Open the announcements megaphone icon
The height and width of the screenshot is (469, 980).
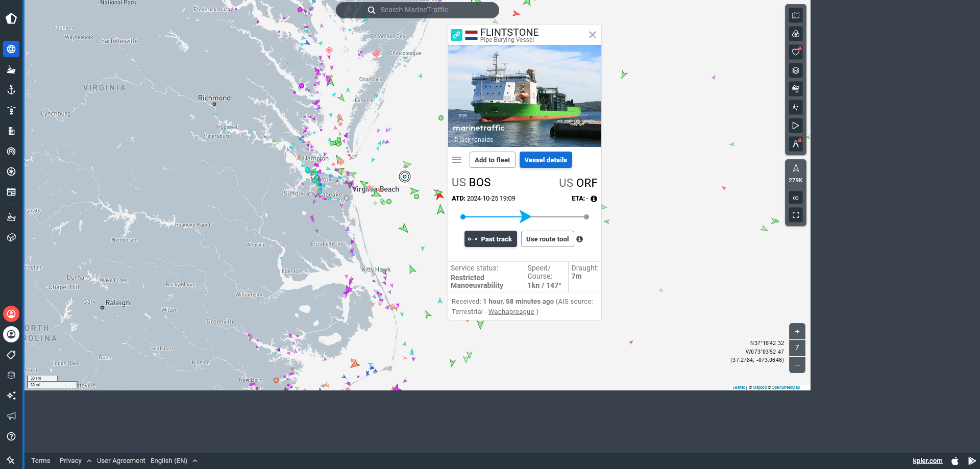click(x=11, y=416)
